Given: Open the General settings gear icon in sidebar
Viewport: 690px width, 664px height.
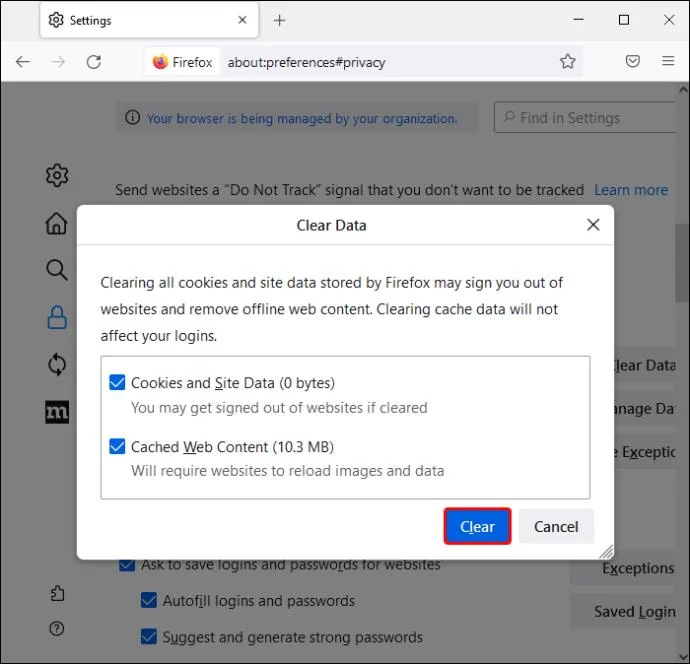Looking at the screenshot, I should pos(57,176).
